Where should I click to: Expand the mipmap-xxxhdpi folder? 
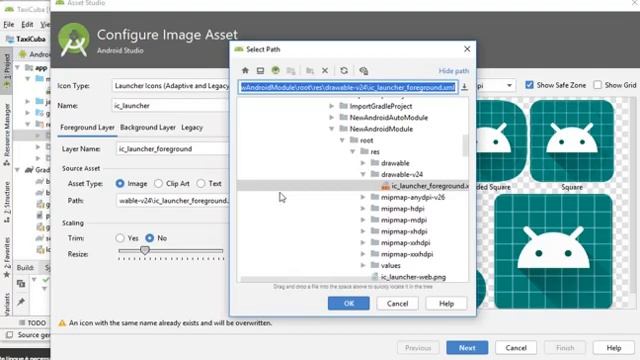point(363,254)
